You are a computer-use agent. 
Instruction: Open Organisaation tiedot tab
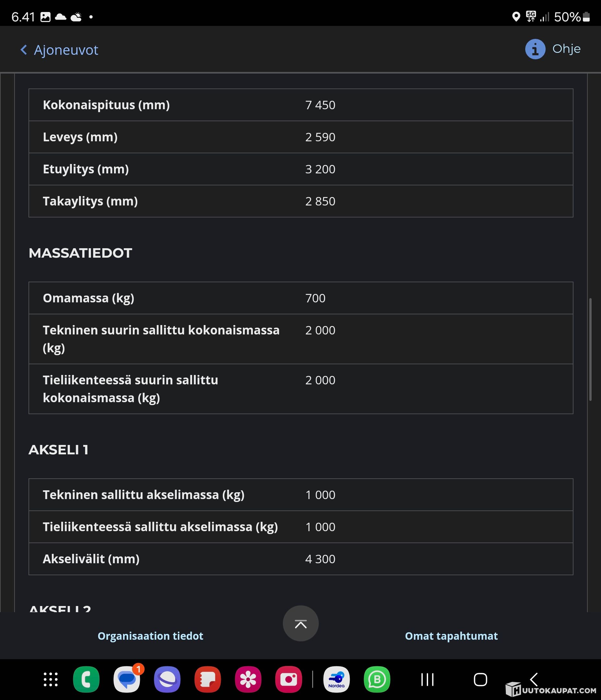tap(150, 636)
